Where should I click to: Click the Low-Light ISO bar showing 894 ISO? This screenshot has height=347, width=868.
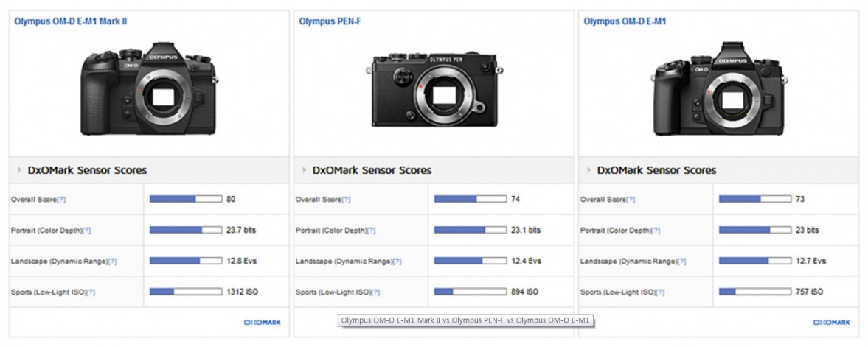click(470, 292)
